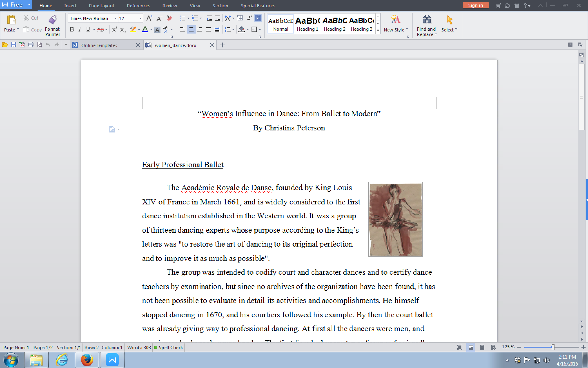Click the text highlight color swatch

(x=133, y=30)
